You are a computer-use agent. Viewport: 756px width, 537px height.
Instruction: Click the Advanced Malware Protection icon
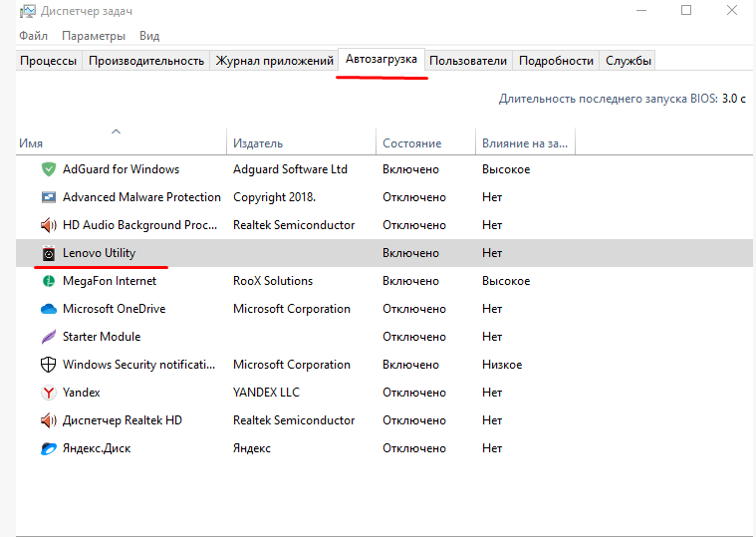pos(49,197)
